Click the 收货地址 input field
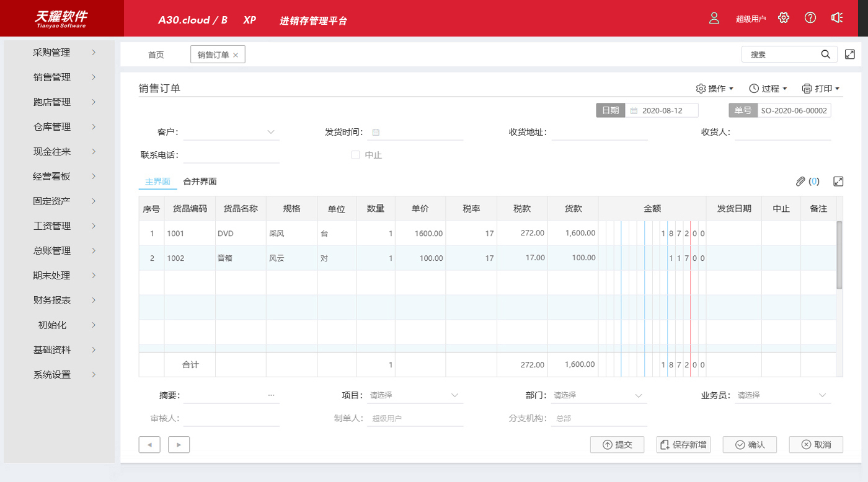The width and height of the screenshot is (868, 482). (x=599, y=132)
